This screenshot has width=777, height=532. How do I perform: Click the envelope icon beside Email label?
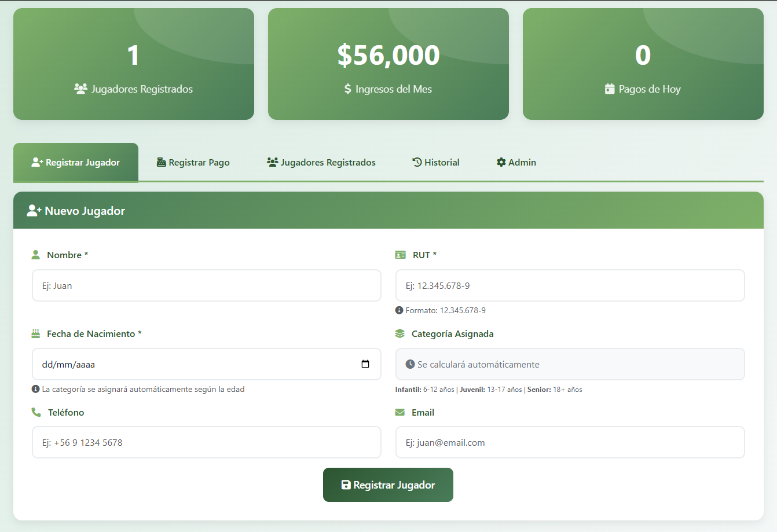[400, 412]
